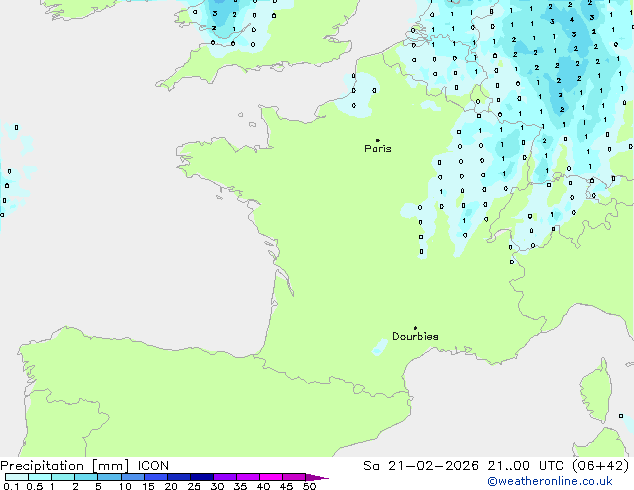634x490 pixels.
Task: Click the '(06+42)' forecast run text
Action: 601,466
